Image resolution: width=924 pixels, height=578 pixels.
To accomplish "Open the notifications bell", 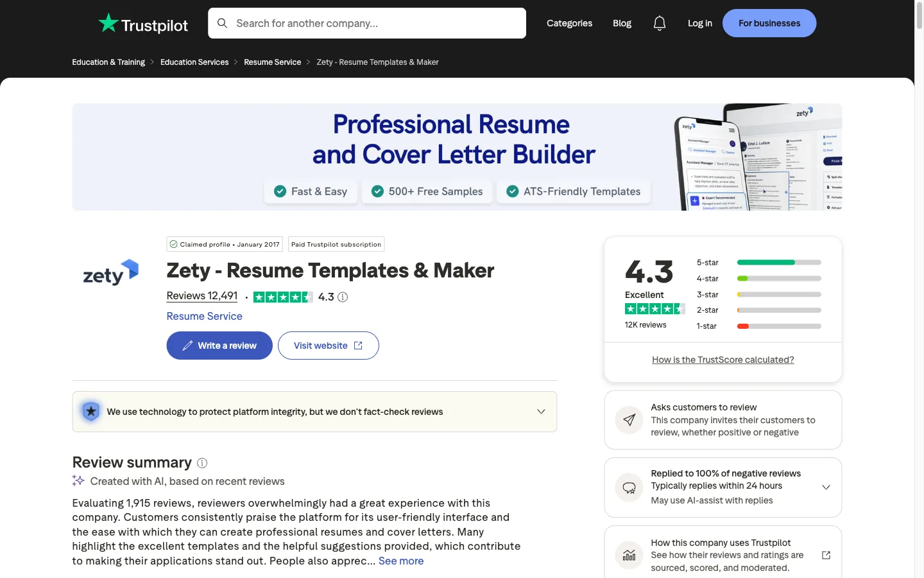I will click(660, 23).
